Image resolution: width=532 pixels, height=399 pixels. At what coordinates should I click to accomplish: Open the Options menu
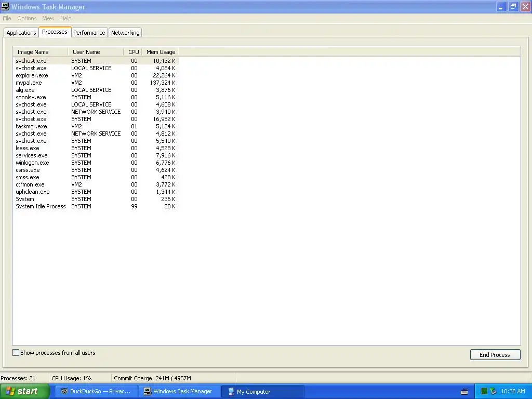27,18
